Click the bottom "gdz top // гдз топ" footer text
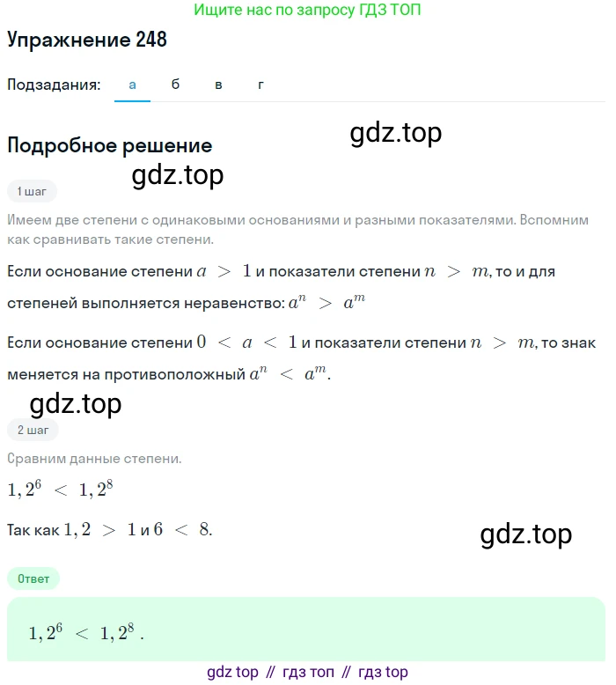616x685 pixels. pyautogui.click(x=307, y=672)
